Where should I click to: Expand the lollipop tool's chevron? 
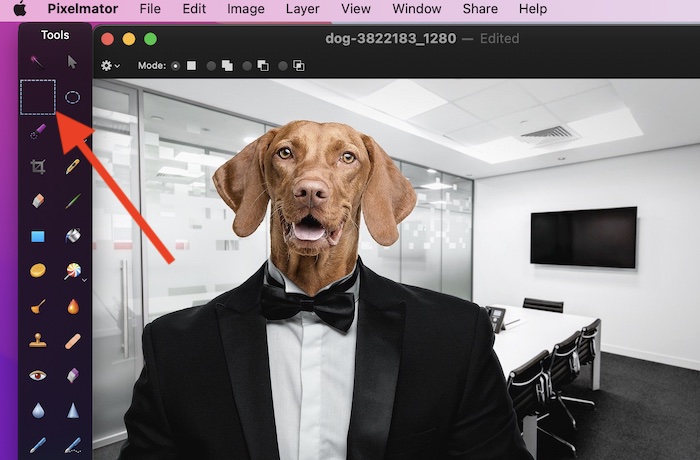pyautogui.click(x=84, y=280)
